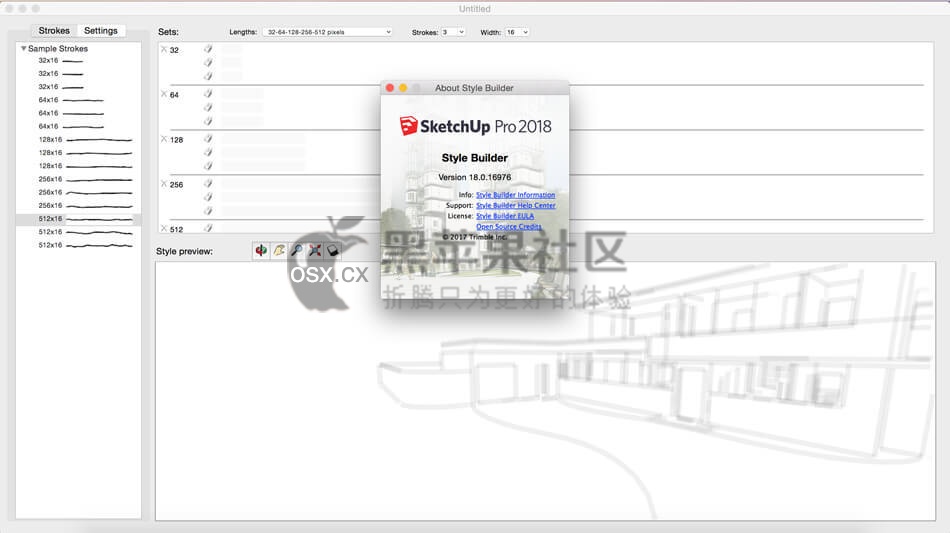Viewport: 950px width, 533px height.
Task: Open the Style Builder EULA link
Action: pyautogui.click(x=505, y=216)
